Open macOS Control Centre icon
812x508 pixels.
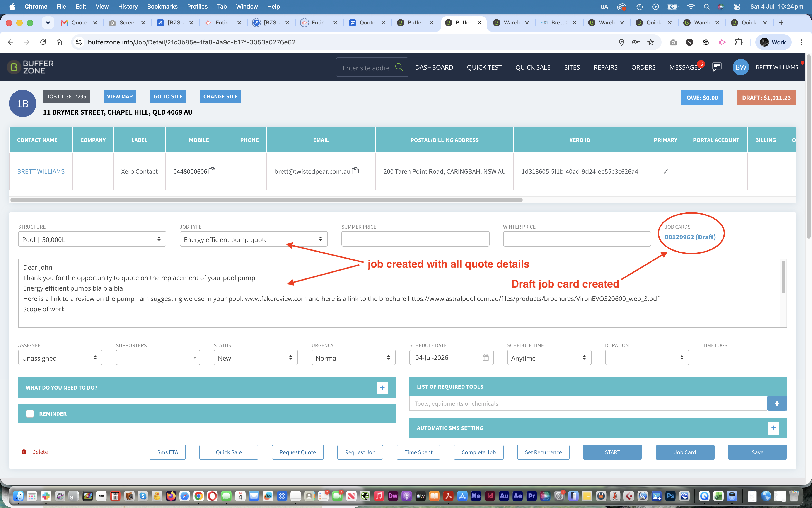737,6
